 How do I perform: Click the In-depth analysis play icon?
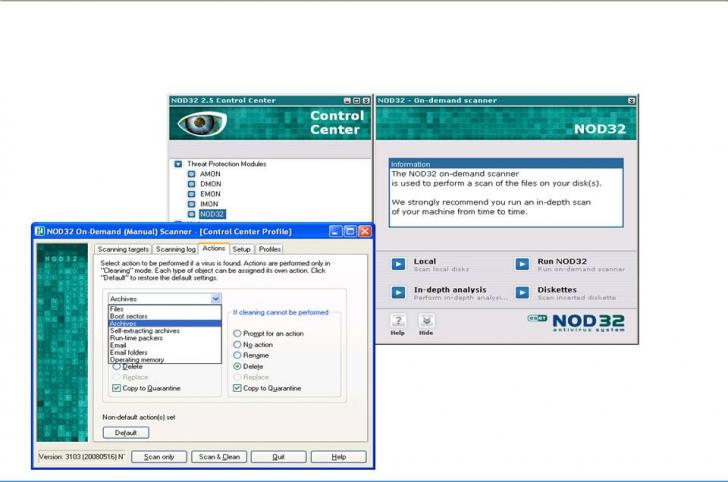tap(398, 293)
